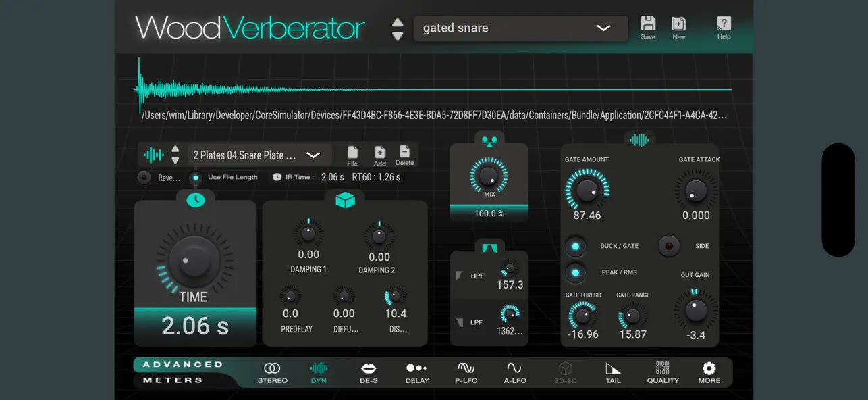Step to previous impulse response with up arrow
The image size is (868, 400).
pos(175,149)
